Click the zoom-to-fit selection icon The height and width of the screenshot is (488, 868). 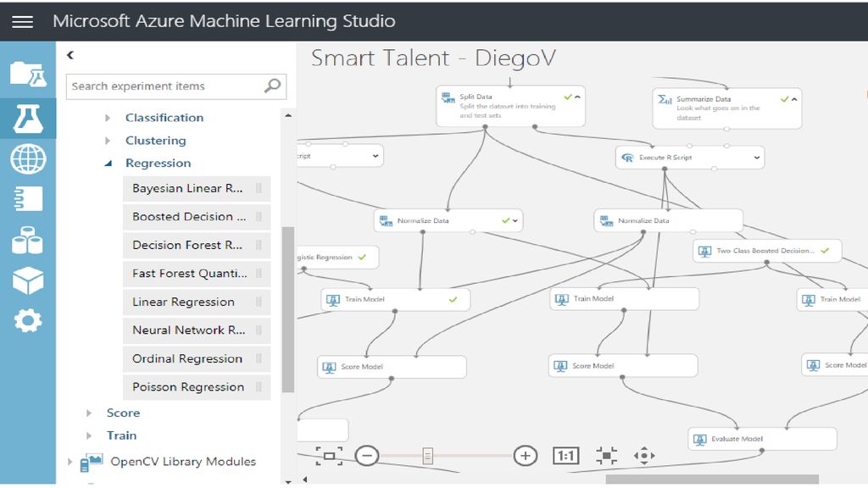(x=607, y=455)
